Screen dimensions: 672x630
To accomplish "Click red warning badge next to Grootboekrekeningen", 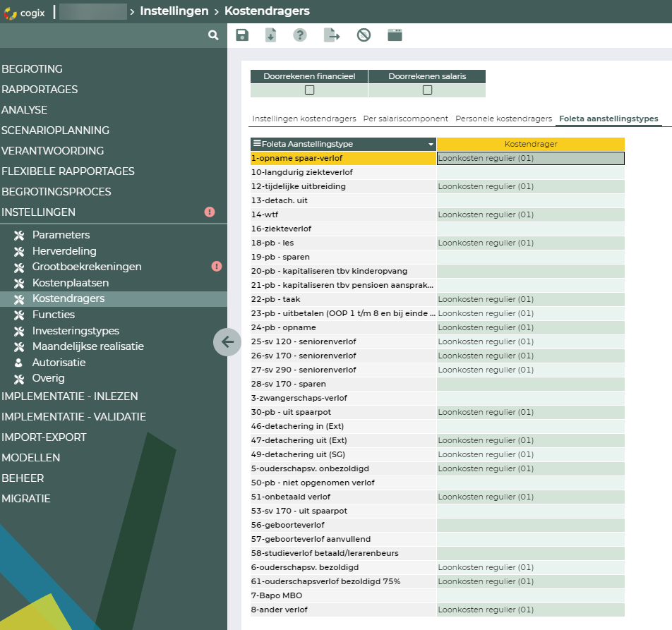I will [217, 267].
